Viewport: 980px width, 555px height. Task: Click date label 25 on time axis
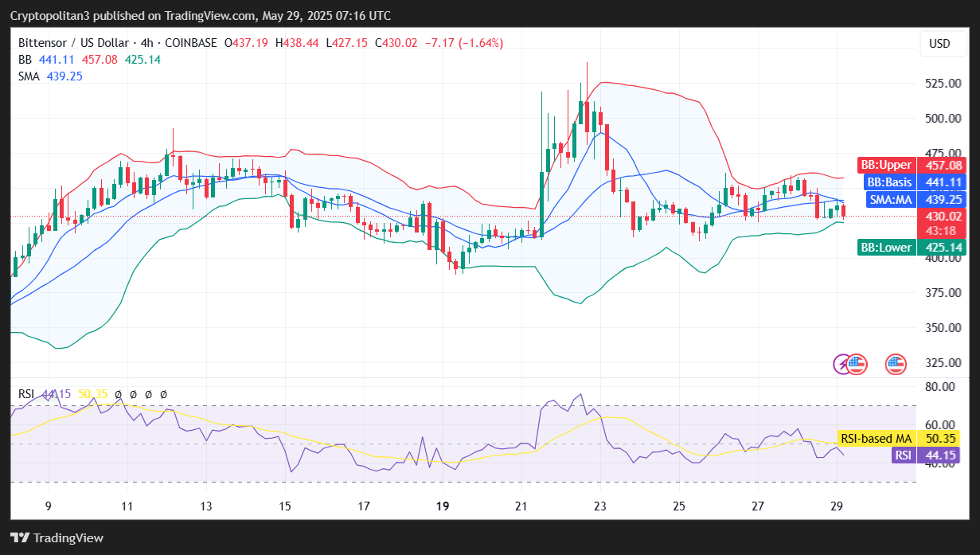(679, 506)
